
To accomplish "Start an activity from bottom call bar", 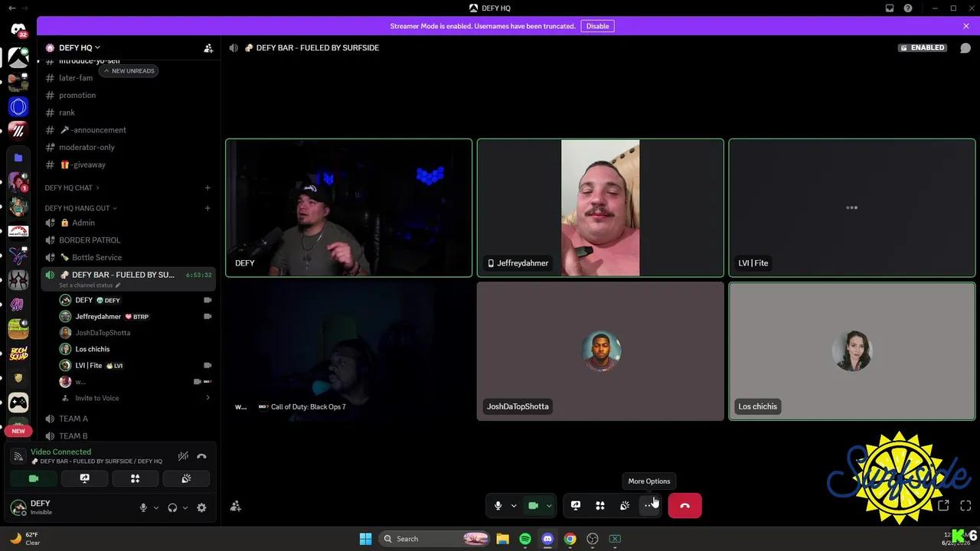I will (600, 506).
